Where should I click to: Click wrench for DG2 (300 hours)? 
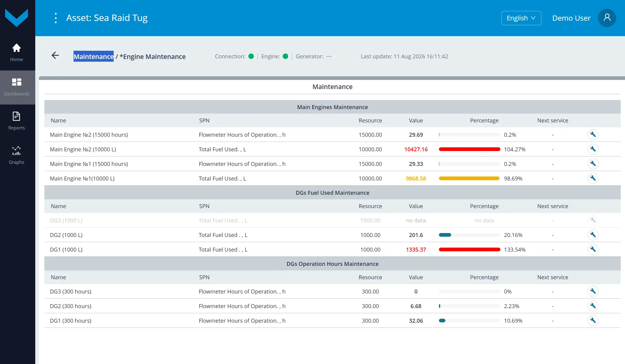[593, 306]
